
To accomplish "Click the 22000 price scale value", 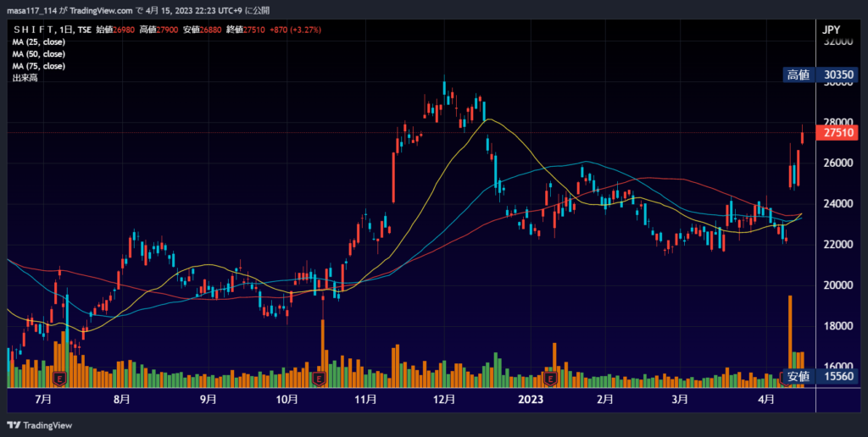I will coord(837,245).
